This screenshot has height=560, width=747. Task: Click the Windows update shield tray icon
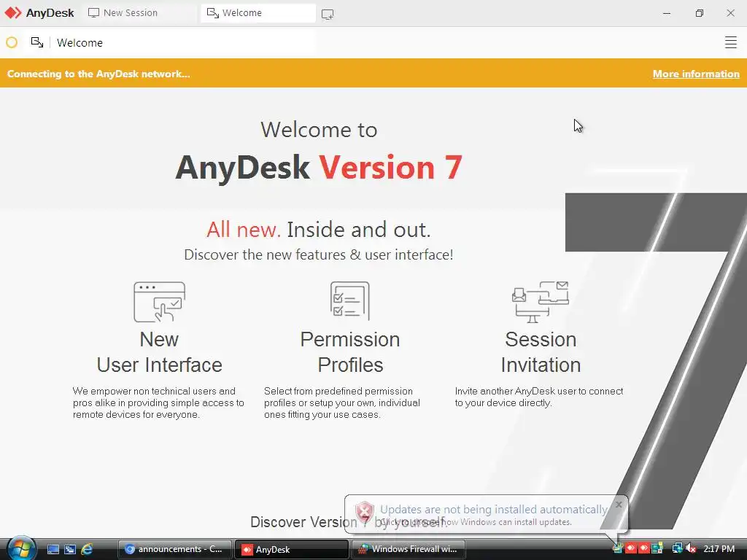[617, 548]
